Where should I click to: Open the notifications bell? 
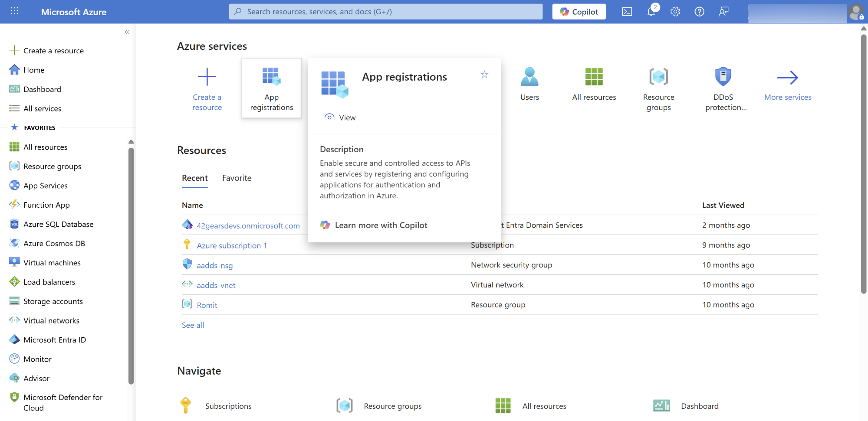click(651, 12)
